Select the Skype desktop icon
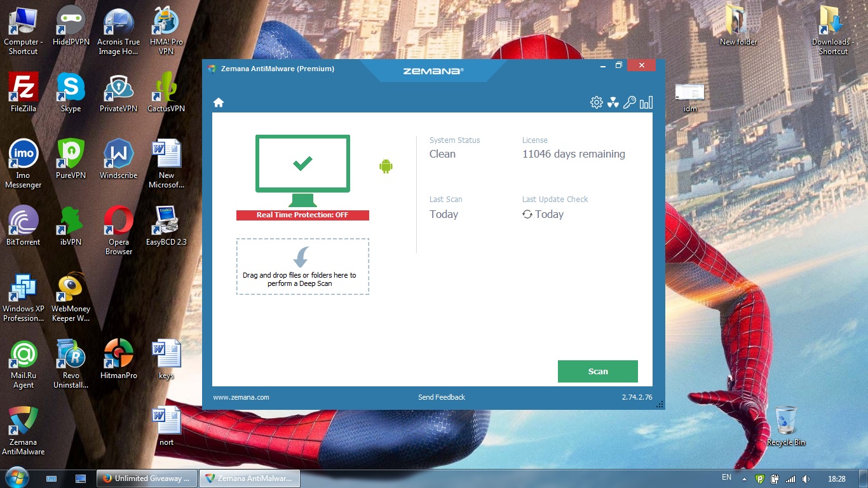868x488 pixels. (71, 93)
